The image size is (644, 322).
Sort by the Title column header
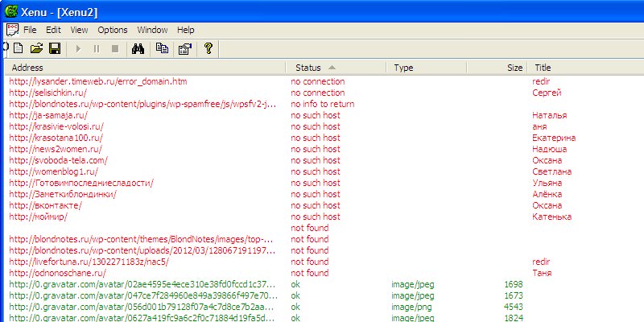[x=585, y=68]
